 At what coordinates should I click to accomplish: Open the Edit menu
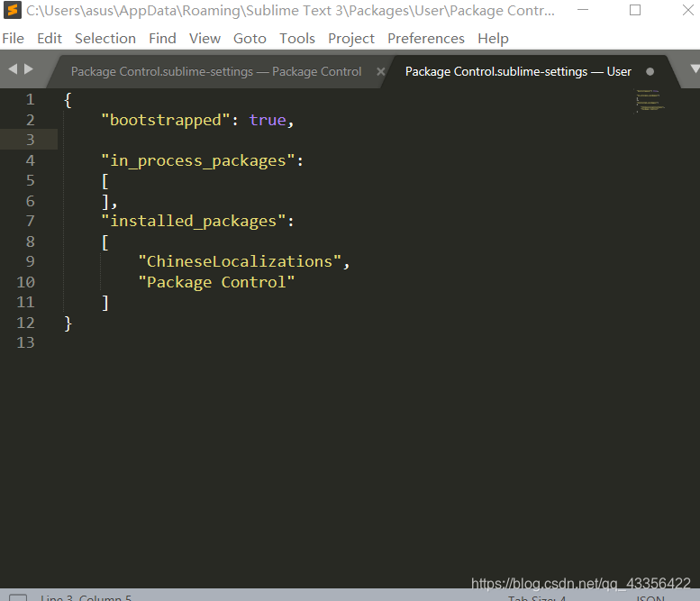(50, 39)
